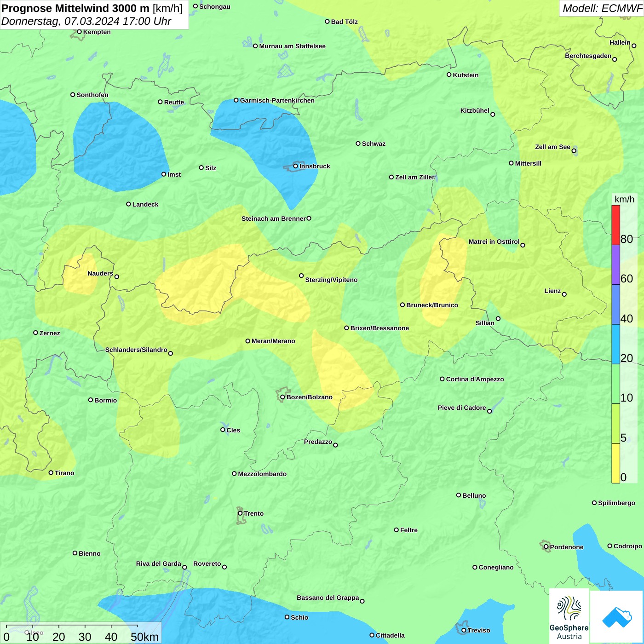This screenshot has height=644, width=644.
Task: Click the 'Mezzolombardo' label
Action: click(x=262, y=474)
